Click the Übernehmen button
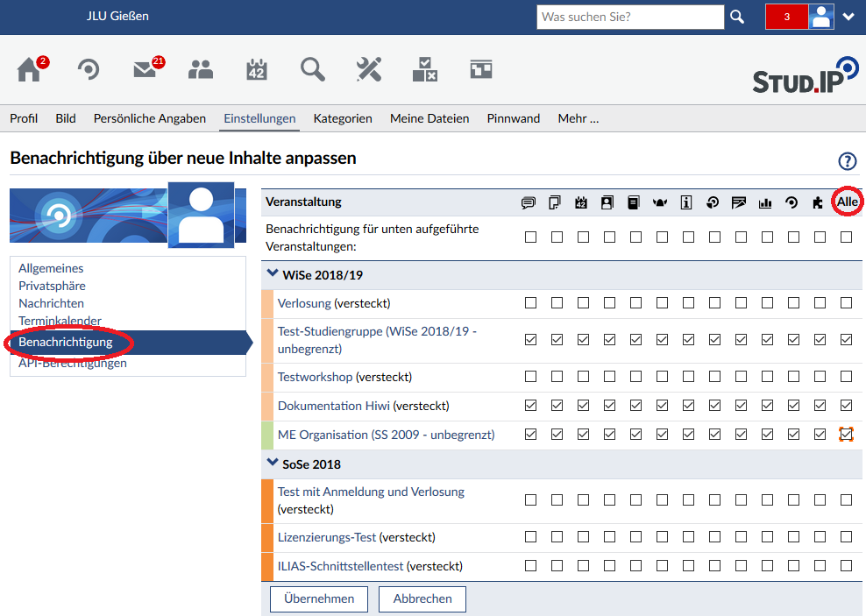Viewport: 866px width, 616px height. [x=319, y=599]
